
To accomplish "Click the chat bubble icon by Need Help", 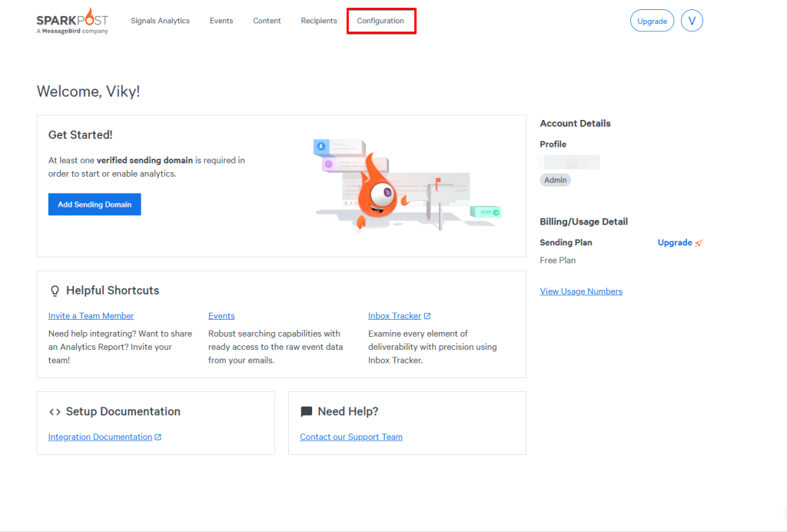I will tap(307, 412).
